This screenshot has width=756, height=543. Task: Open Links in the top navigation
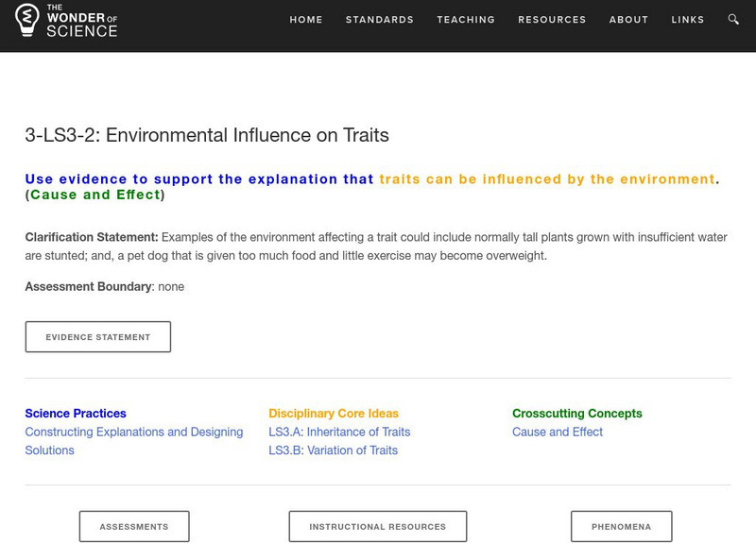[x=688, y=20]
